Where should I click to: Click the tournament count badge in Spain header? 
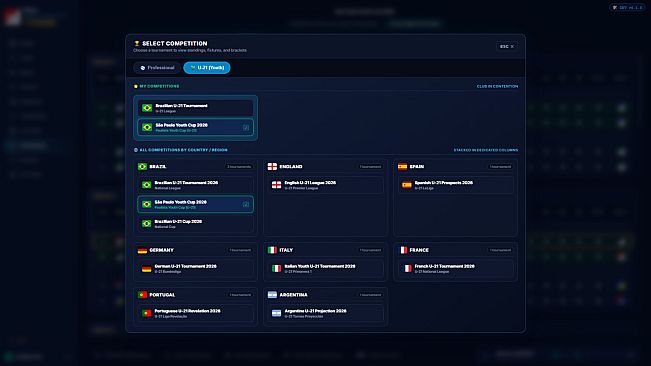point(500,167)
